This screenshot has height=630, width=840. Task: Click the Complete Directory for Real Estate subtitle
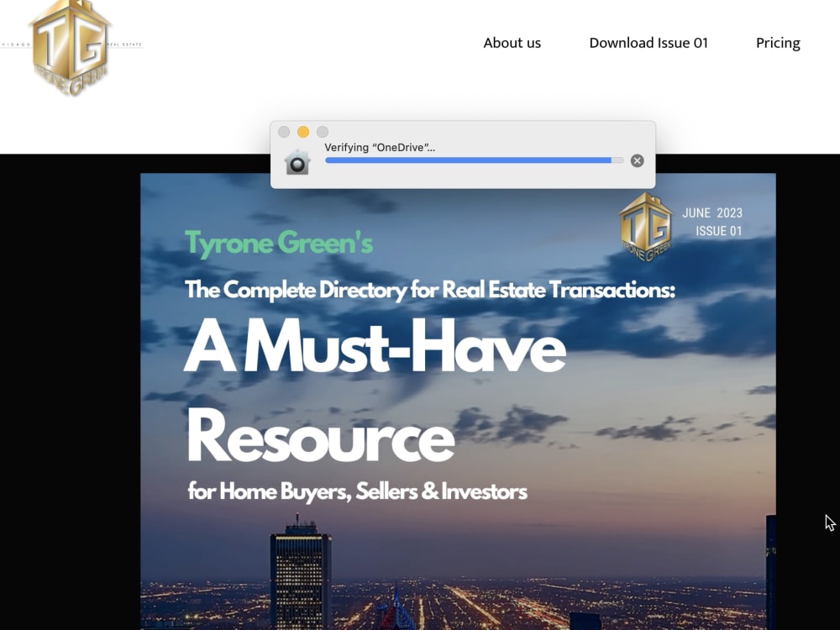429,291
